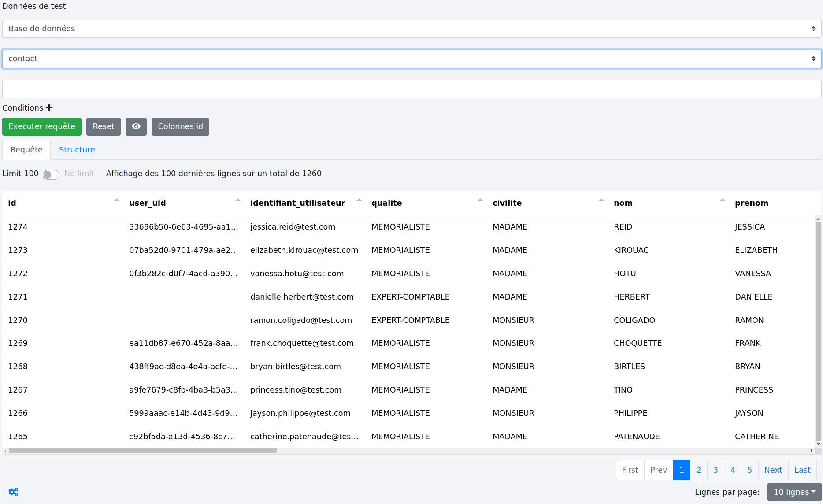Image resolution: width=823 pixels, height=504 pixels.
Task: Select the Requête tab
Action: click(x=26, y=150)
